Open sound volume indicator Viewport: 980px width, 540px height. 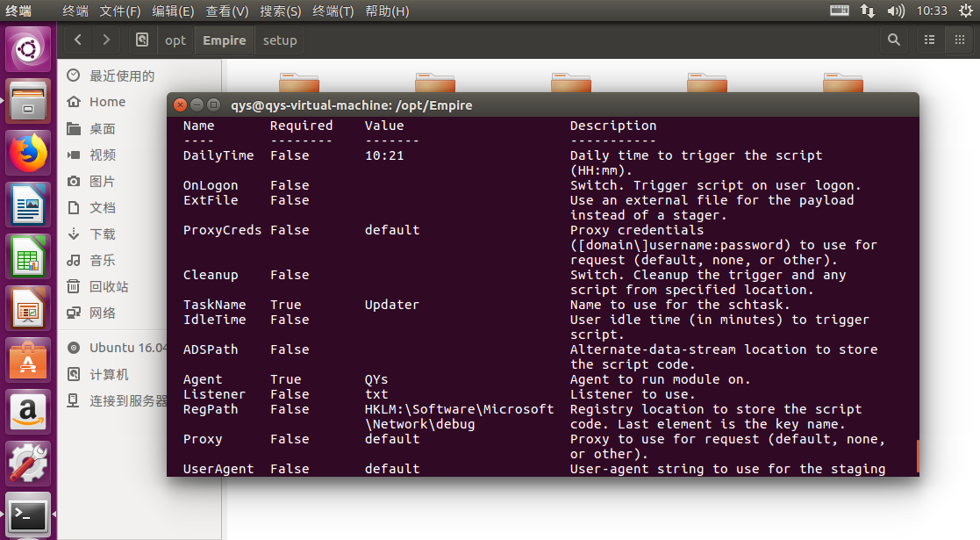coord(896,11)
